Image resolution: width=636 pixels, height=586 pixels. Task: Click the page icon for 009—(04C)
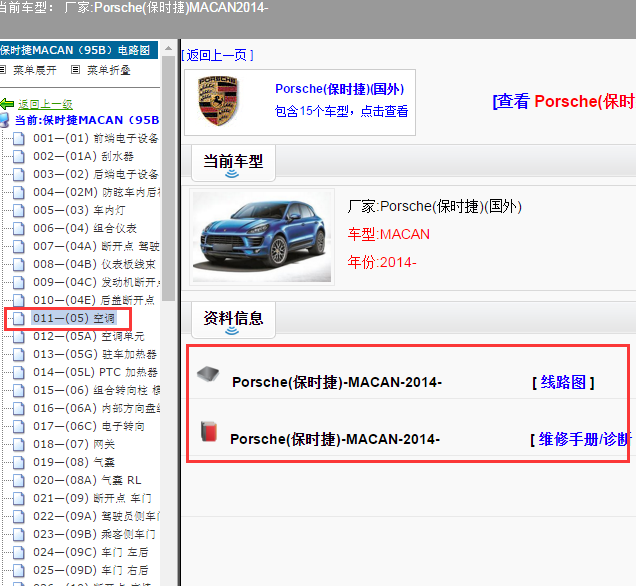tap(19, 282)
